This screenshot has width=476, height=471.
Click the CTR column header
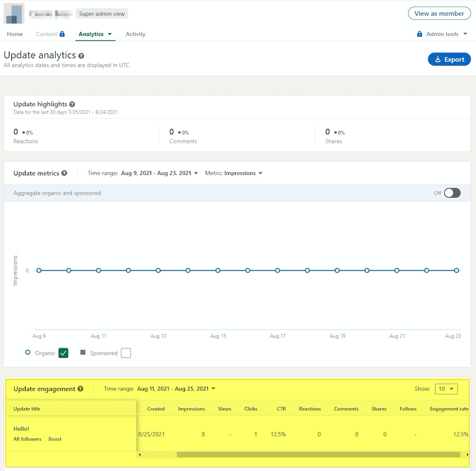click(x=281, y=409)
